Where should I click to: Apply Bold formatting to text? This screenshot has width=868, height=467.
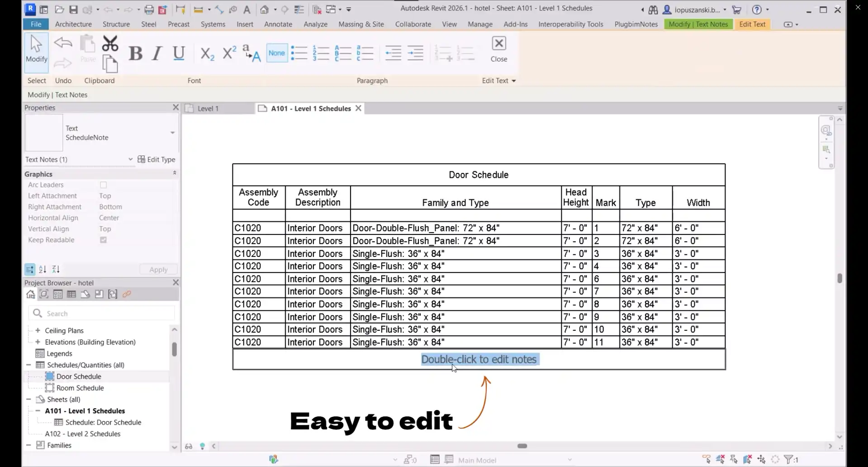click(135, 53)
